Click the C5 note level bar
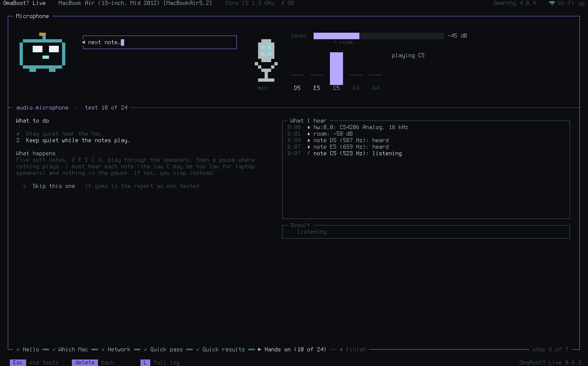Image resolution: width=588 pixels, height=366 pixels. pyautogui.click(x=336, y=69)
